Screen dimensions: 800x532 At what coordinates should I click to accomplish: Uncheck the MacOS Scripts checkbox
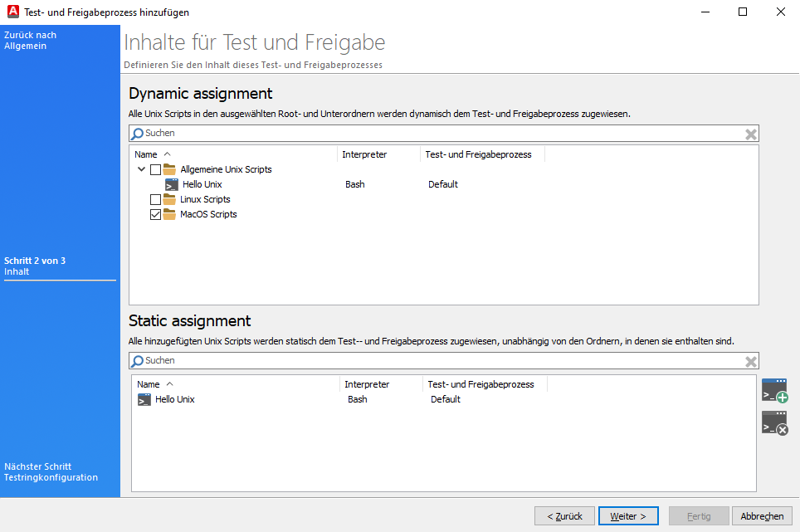click(154, 214)
